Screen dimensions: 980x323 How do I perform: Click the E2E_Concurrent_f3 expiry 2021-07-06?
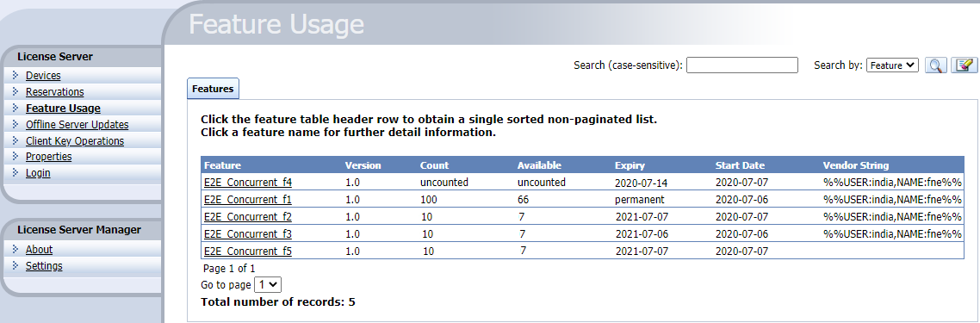[642, 234]
